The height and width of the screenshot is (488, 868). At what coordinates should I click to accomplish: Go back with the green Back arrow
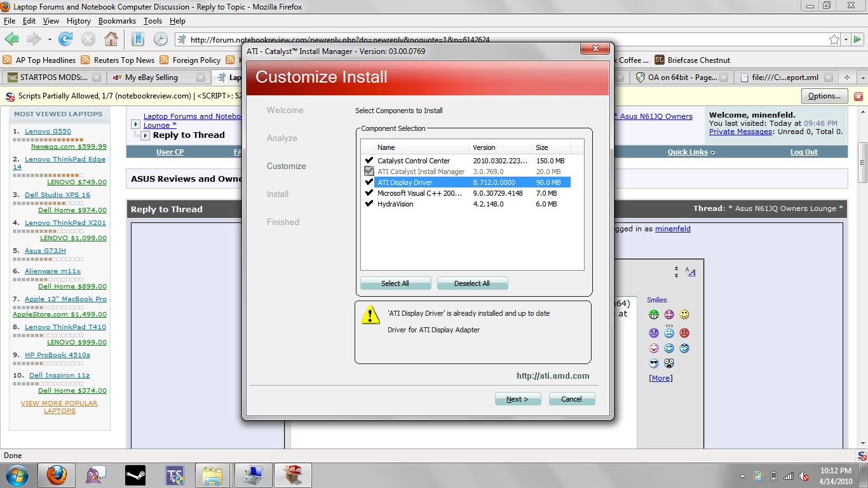11,39
